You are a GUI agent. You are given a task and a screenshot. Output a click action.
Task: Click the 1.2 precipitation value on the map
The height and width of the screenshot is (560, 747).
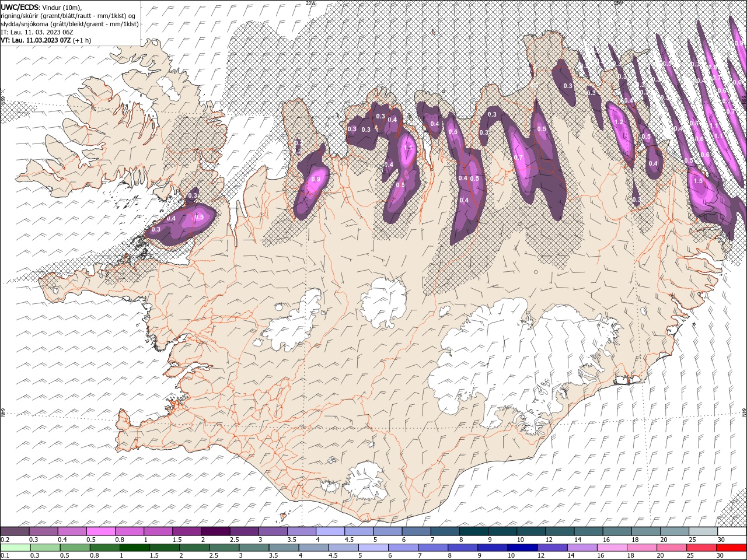click(619, 123)
